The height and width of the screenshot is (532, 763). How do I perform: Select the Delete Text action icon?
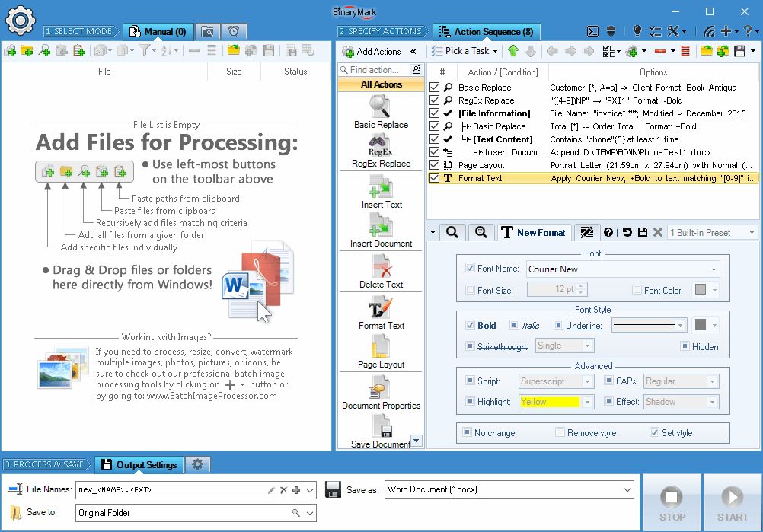point(380,266)
